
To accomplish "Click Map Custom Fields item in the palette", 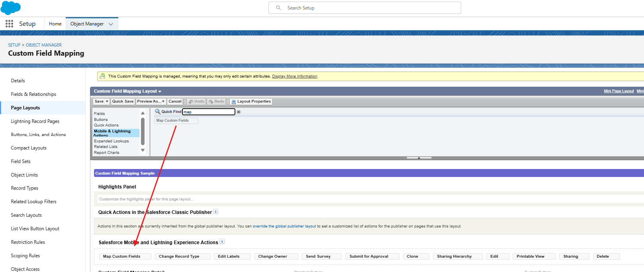I will 176,120.
